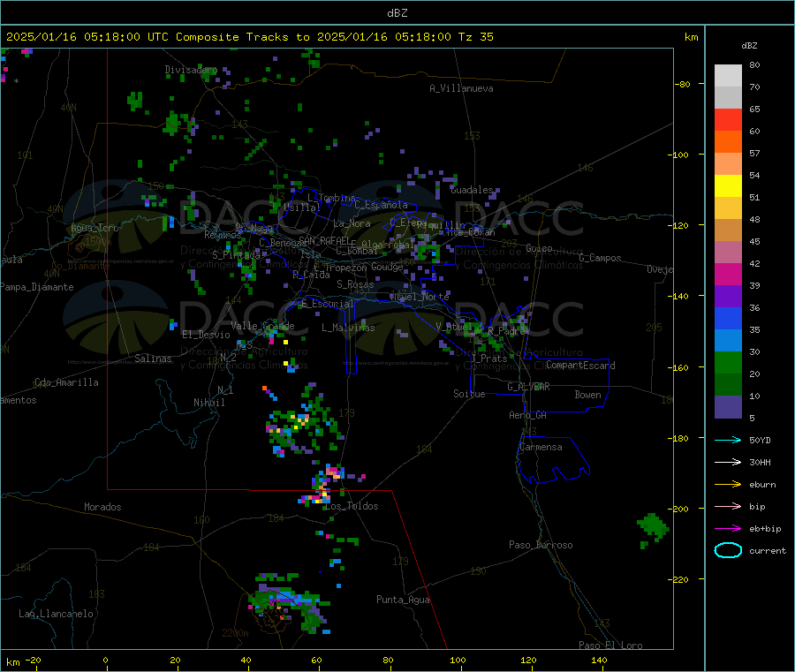Image resolution: width=795 pixels, height=672 pixels.
Task: Click the A_Villanueva map label
Action: pyautogui.click(x=461, y=88)
